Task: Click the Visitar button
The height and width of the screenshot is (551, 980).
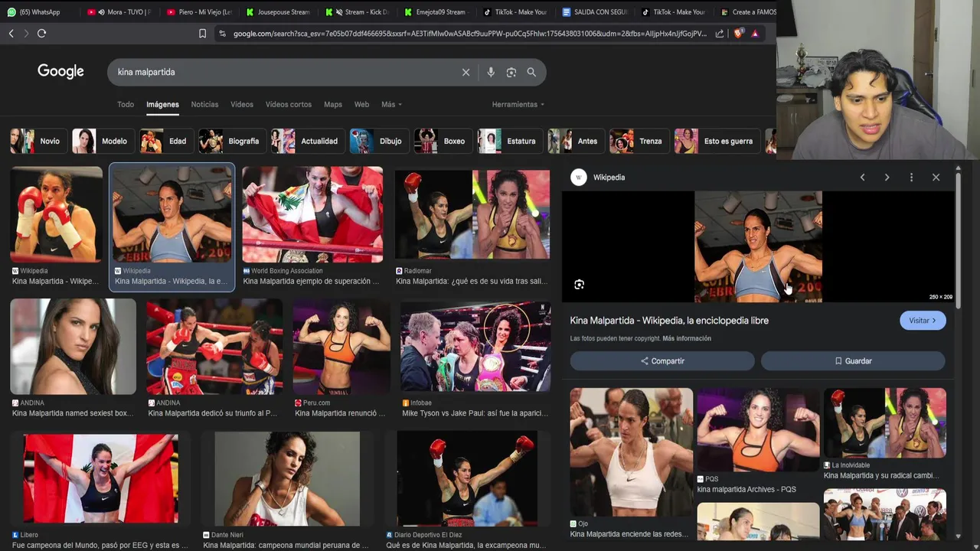Action: [923, 321]
